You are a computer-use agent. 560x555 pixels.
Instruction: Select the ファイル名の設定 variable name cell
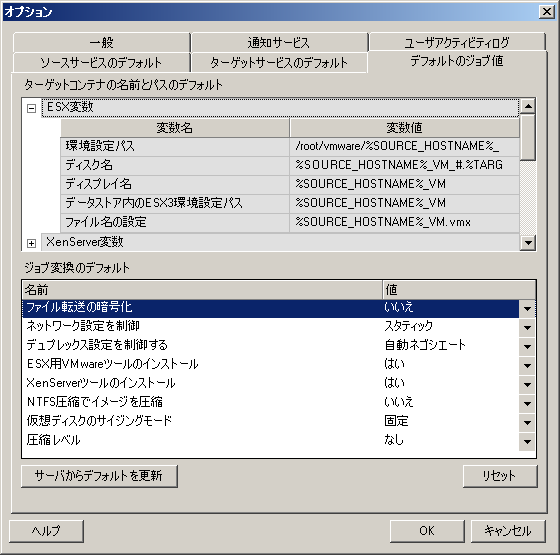[x=175, y=222]
